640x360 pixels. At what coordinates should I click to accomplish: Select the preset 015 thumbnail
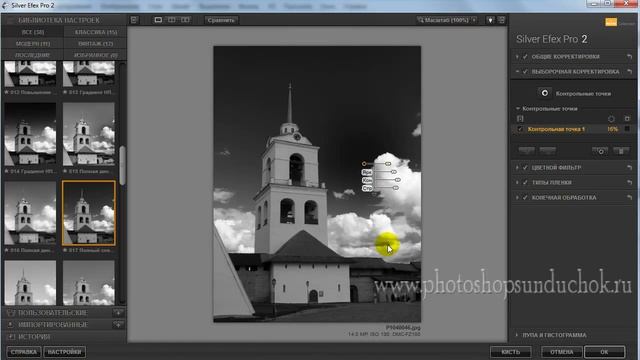89,134
